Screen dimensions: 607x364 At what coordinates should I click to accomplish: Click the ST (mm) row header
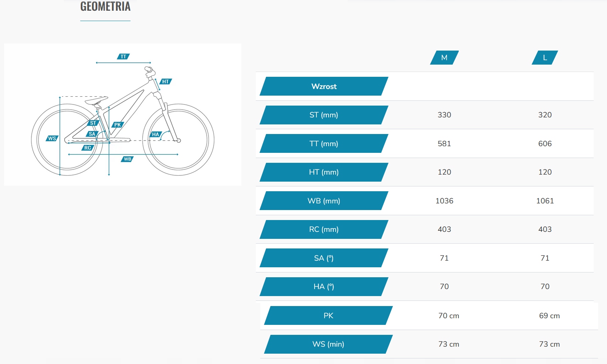coord(324,115)
